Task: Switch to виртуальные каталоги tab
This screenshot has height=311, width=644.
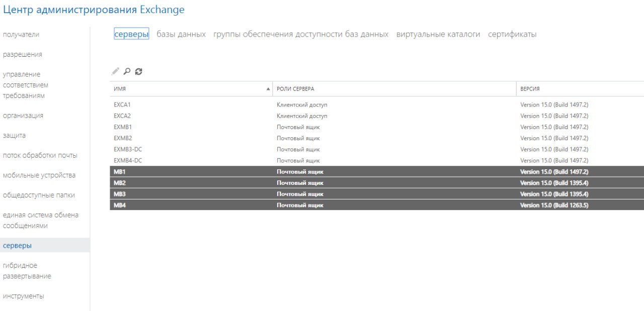Action: point(438,34)
